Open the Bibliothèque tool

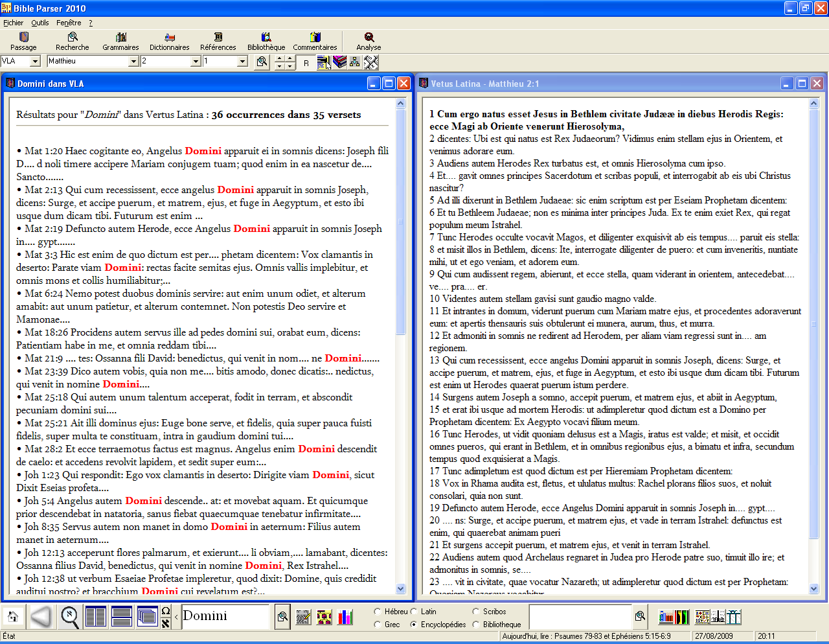tap(266, 41)
